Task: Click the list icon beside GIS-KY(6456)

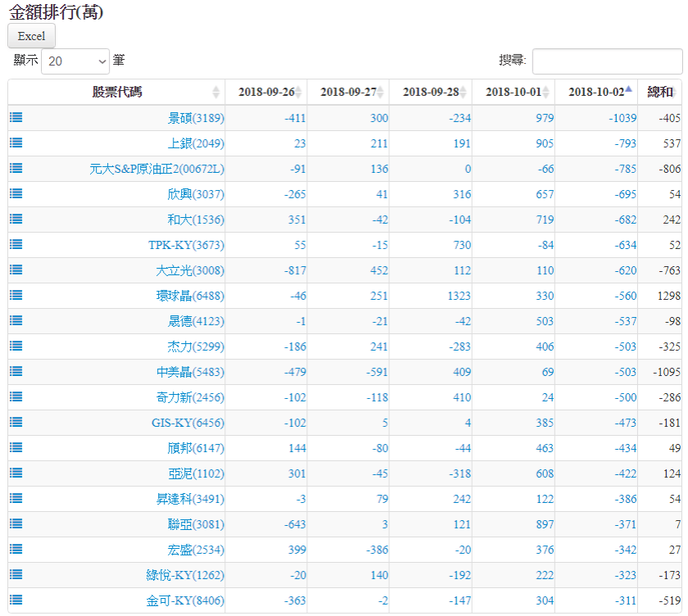Action: click(16, 422)
